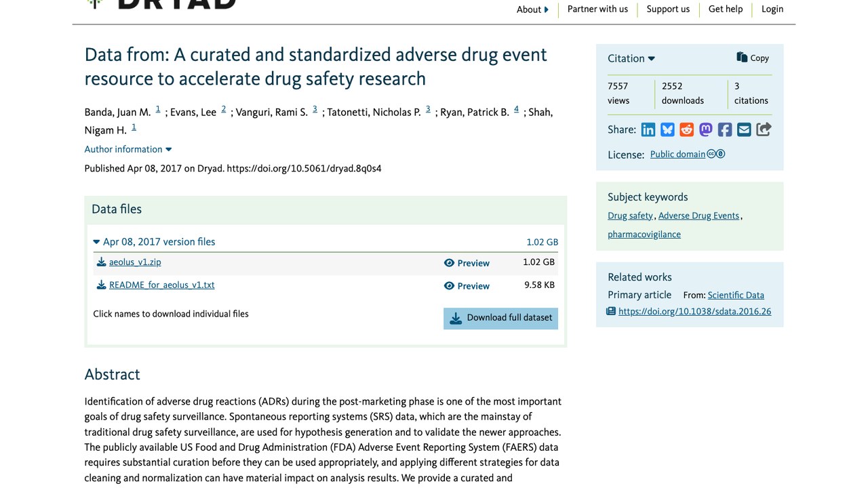The width and height of the screenshot is (868, 488).
Task: Click the generic share arrow icon
Action: pos(764,129)
